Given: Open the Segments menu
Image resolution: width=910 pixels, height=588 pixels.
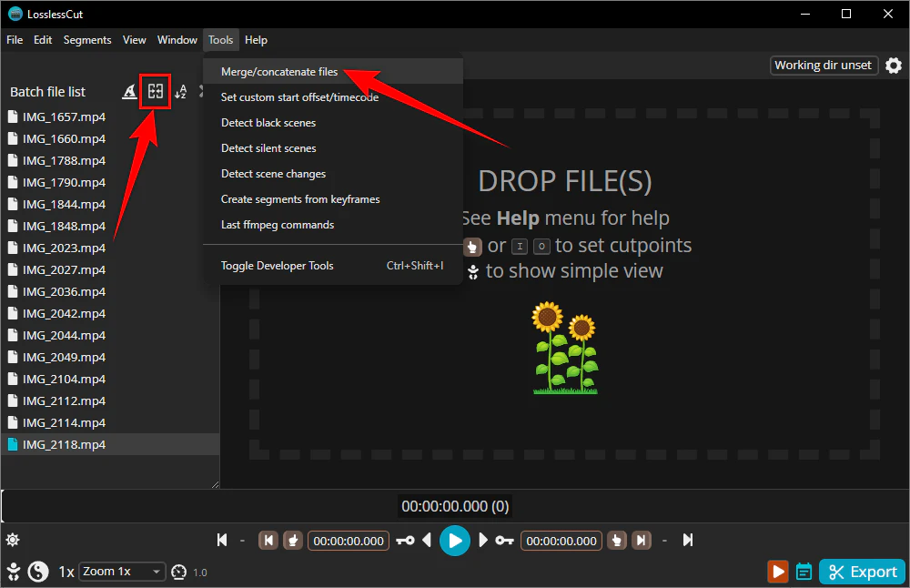Looking at the screenshot, I should (x=87, y=40).
